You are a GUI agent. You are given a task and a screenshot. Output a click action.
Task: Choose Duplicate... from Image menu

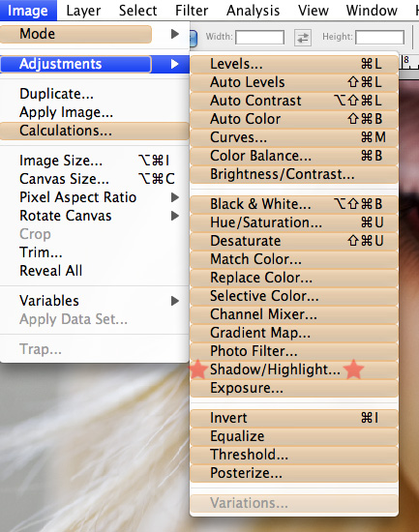(x=95, y=94)
